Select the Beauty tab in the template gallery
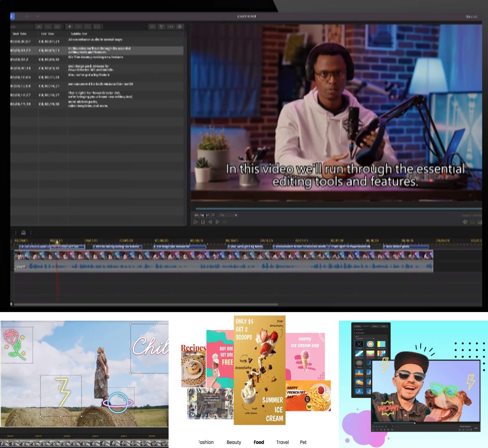Image resolution: width=488 pixels, height=448 pixels. tap(234, 442)
